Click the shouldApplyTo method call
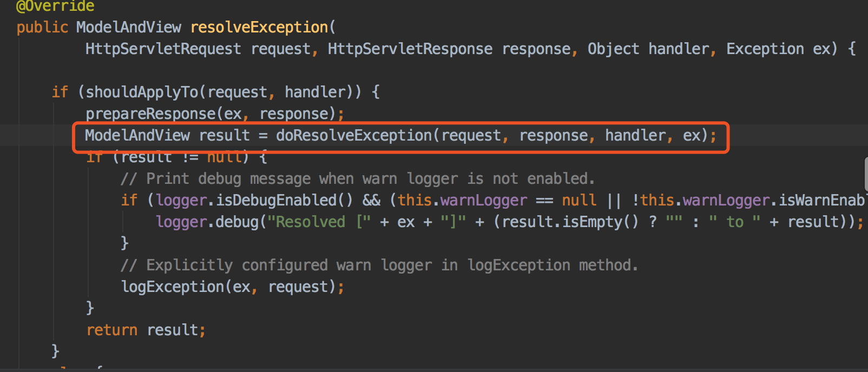The image size is (868, 372). [x=142, y=92]
